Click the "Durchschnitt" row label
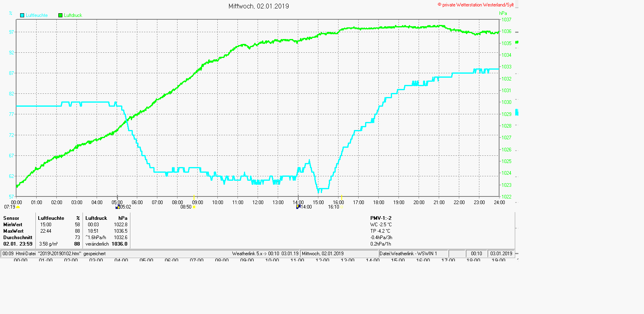 (x=18, y=238)
